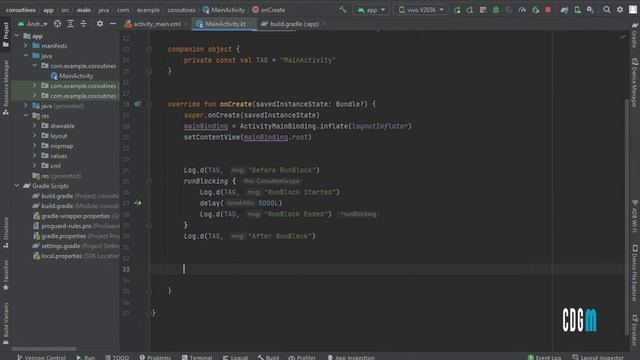Viewport: 640px width, 360px height.
Task: Open the TODO bottom tab
Action: coord(117,357)
